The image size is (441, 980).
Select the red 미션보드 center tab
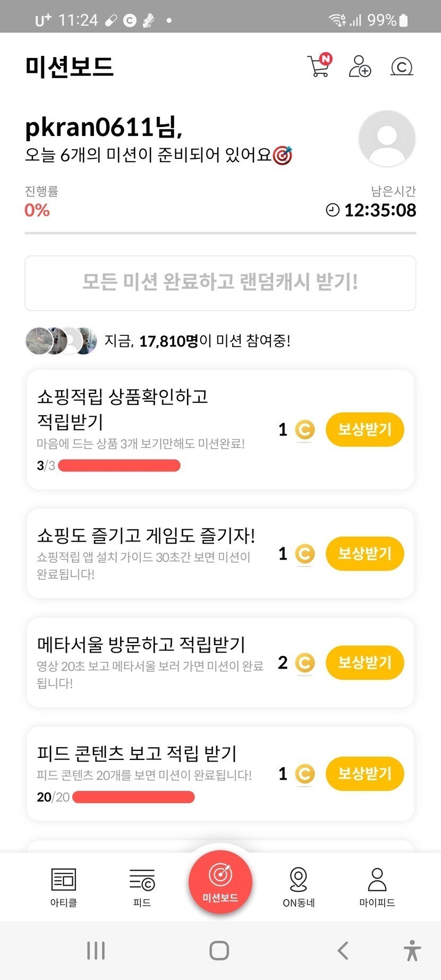click(220, 882)
